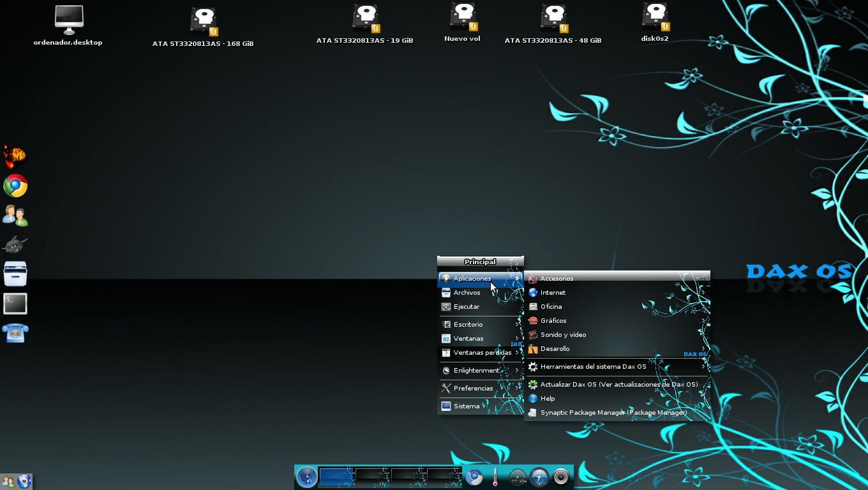Open the disk0s2 drive icon

pyautogui.click(x=655, y=17)
